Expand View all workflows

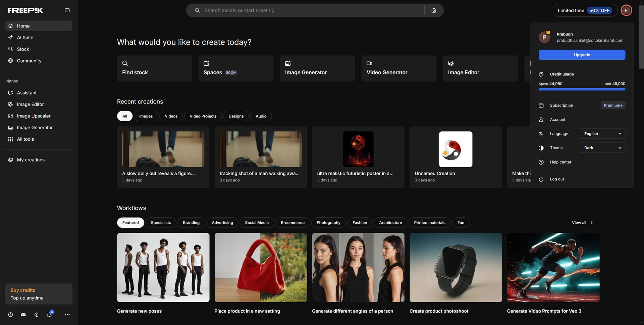(x=582, y=223)
